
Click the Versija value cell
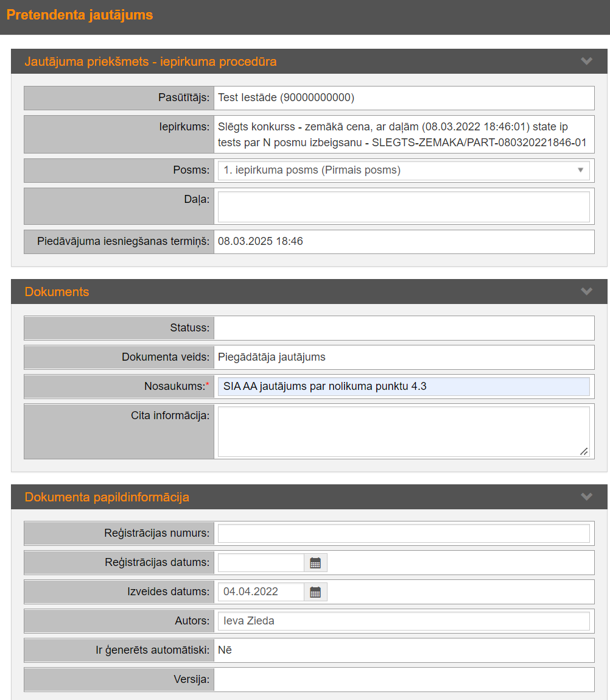click(404, 679)
